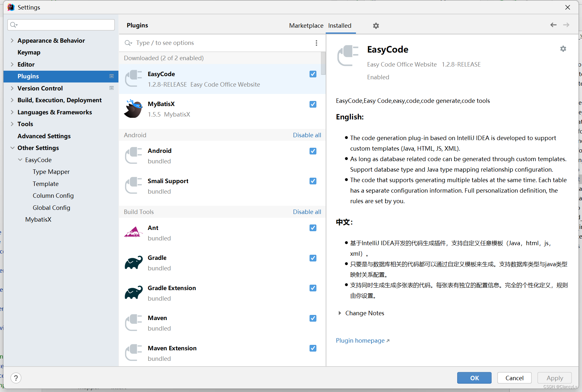The image size is (582, 392).
Task: Select MybatisX under Other Settings
Action: click(38, 219)
